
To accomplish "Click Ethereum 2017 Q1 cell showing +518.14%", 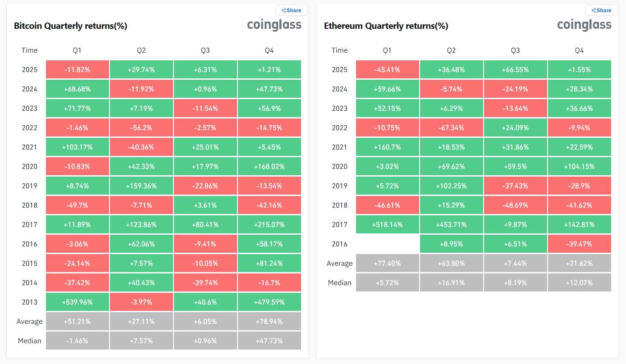I will (387, 225).
